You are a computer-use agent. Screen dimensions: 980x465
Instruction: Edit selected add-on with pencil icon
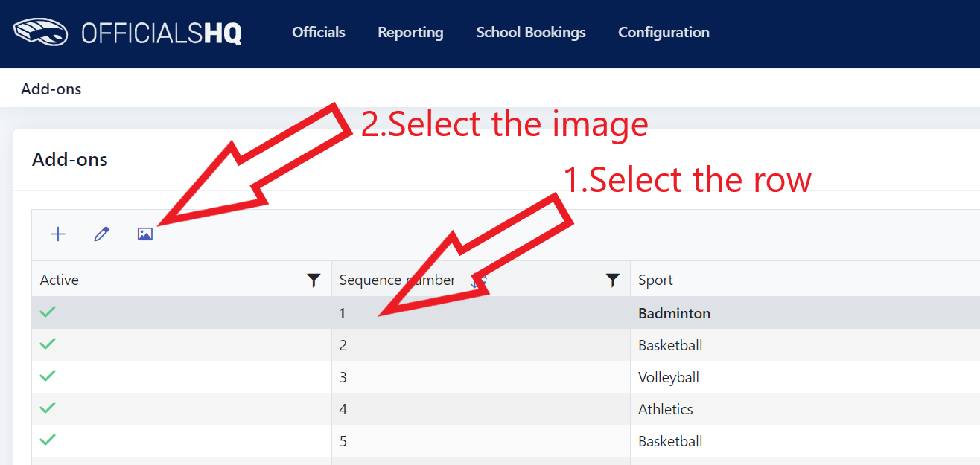pyautogui.click(x=101, y=234)
